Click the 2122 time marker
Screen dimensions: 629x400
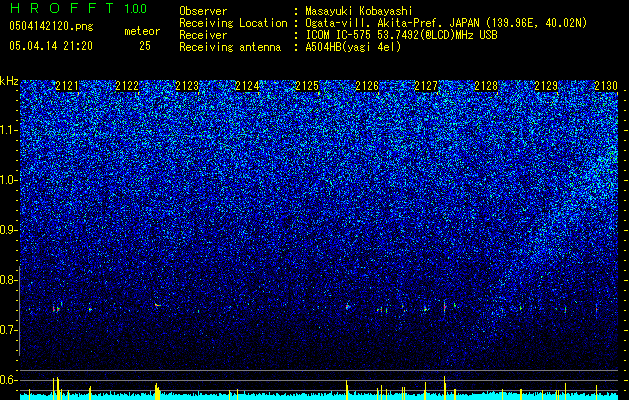(127, 86)
